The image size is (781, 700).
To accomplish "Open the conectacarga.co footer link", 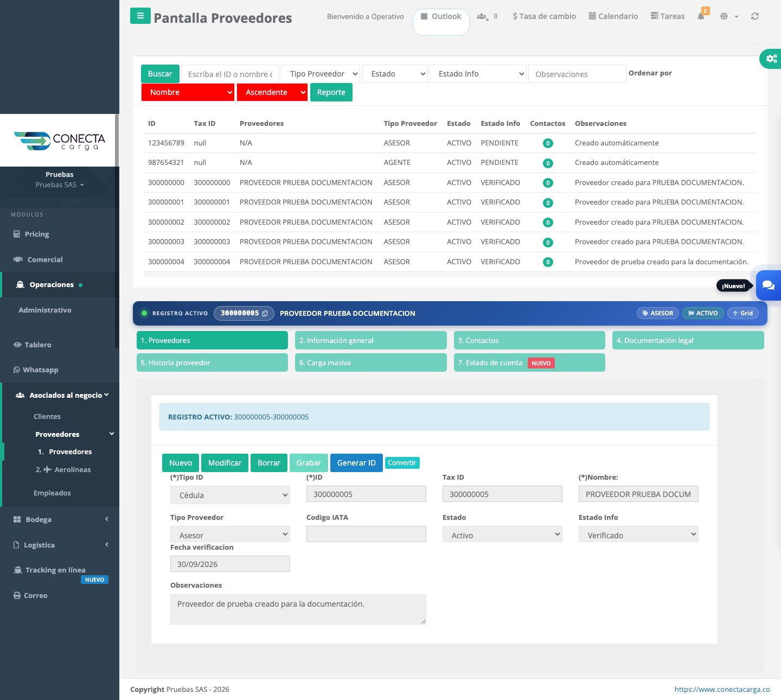I will point(722,689).
